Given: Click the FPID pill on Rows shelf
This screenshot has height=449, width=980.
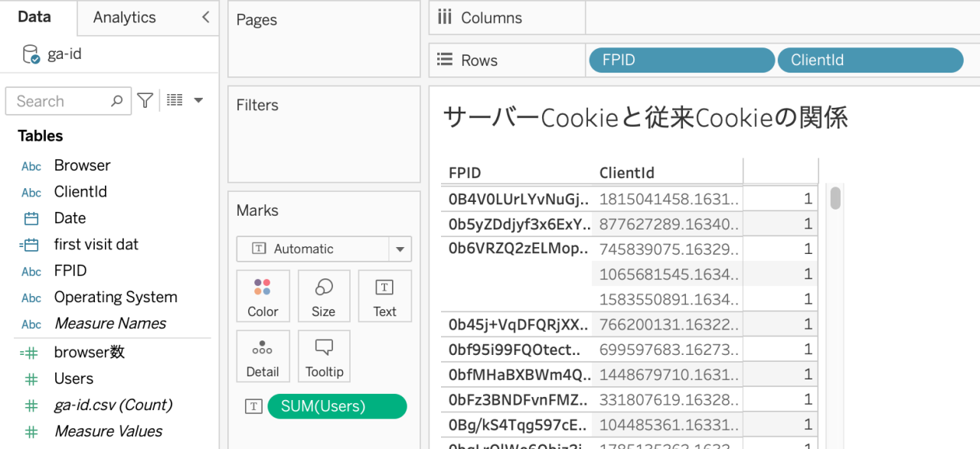Looking at the screenshot, I should [x=681, y=60].
